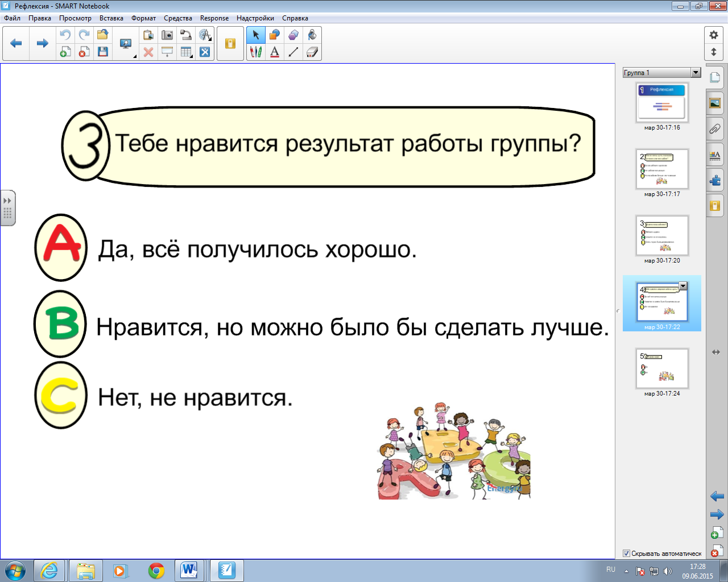This screenshot has height=582, width=728.
Task: Select the Eraser tool
Action: tap(312, 52)
